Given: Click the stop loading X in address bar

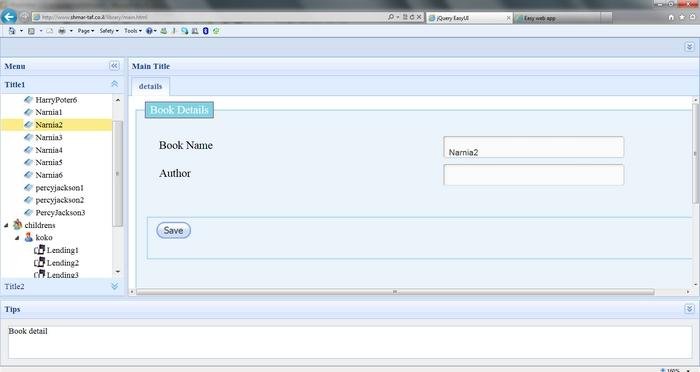Looking at the screenshot, I should point(419,17).
